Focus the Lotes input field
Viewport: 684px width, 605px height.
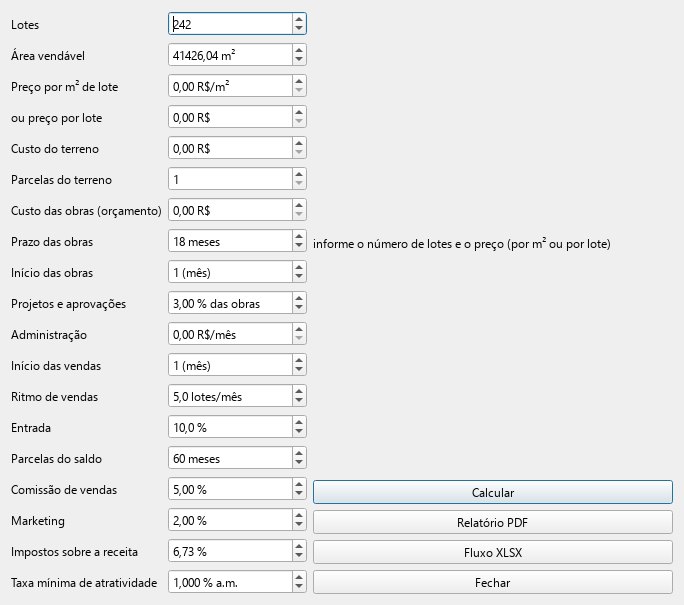click(230, 24)
